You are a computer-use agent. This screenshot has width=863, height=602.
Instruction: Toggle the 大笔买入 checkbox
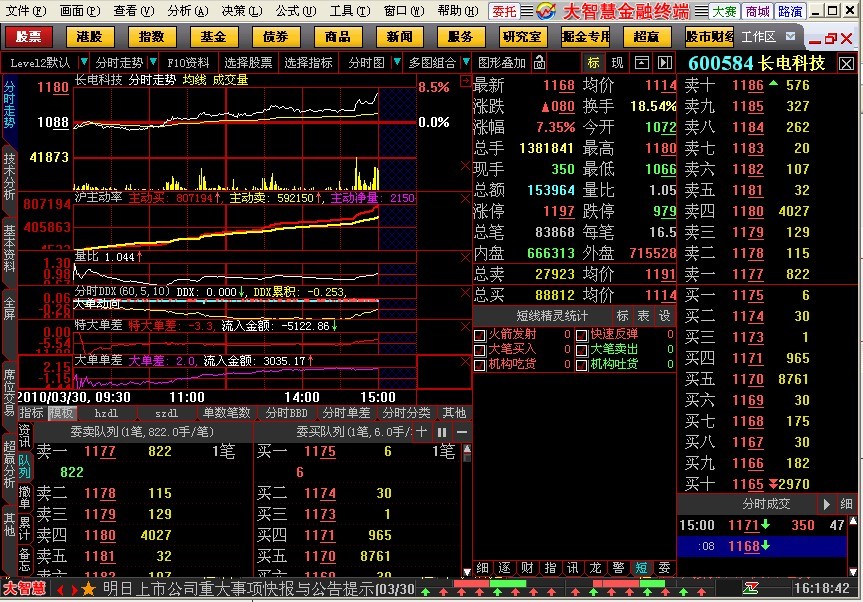[x=480, y=350]
